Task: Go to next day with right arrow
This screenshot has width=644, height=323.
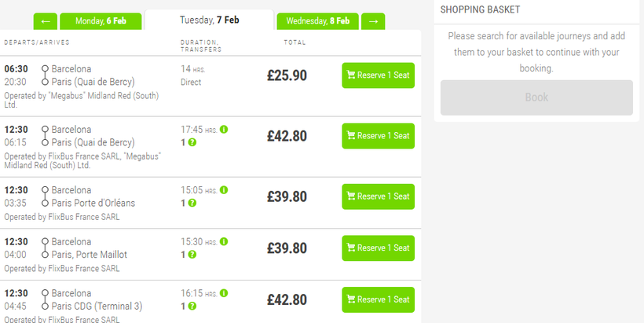Action: pyautogui.click(x=373, y=20)
